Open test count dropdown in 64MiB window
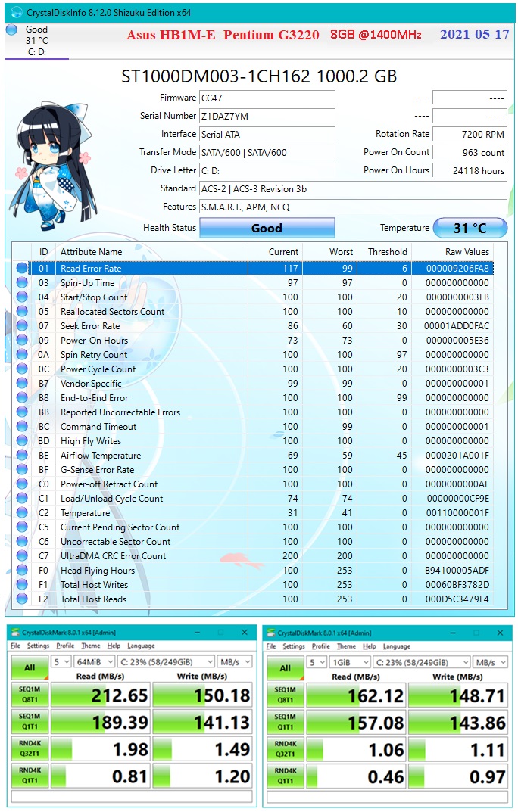The width and height of the screenshot is (518, 812). pyautogui.click(x=61, y=662)
